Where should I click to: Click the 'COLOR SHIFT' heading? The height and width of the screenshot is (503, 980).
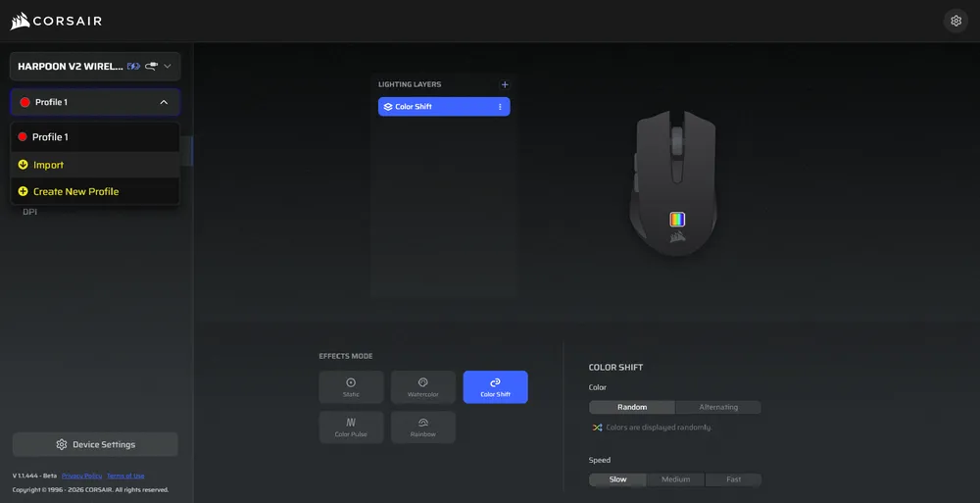click(x=615, y=368)
